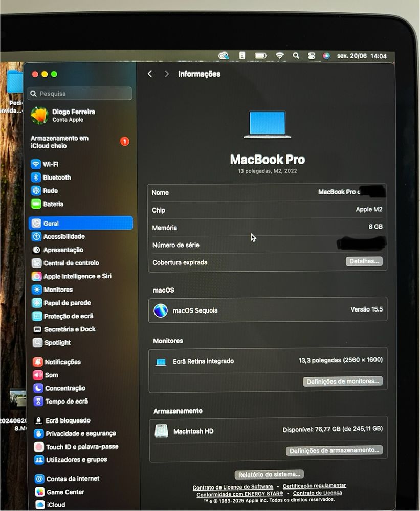Open Proteção de ecrã settings
Image resolution: width=420 pixels, height=511 pixels.
pos(63,316)
